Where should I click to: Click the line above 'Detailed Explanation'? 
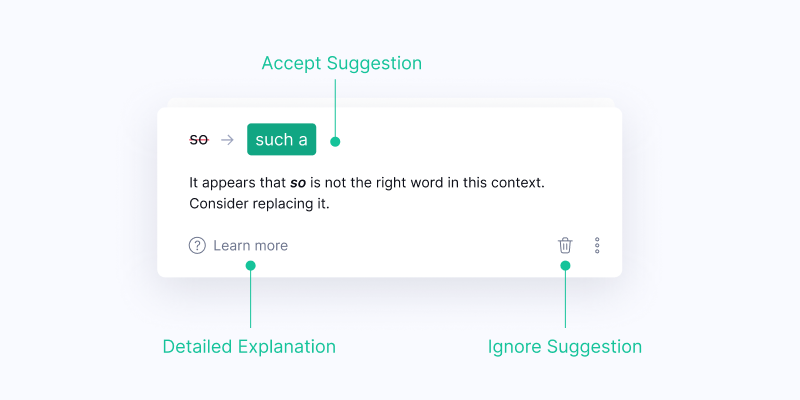[250, 300]
